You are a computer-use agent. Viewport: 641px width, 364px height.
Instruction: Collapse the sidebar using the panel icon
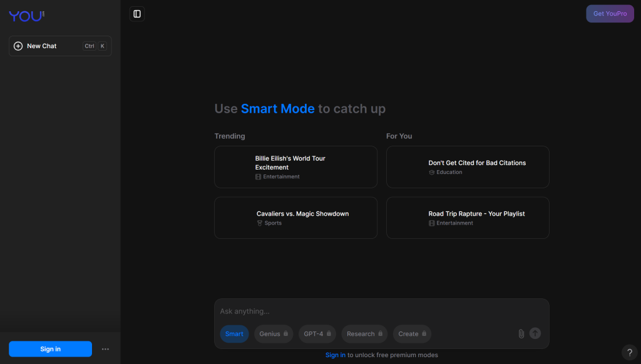coord(137,14)
